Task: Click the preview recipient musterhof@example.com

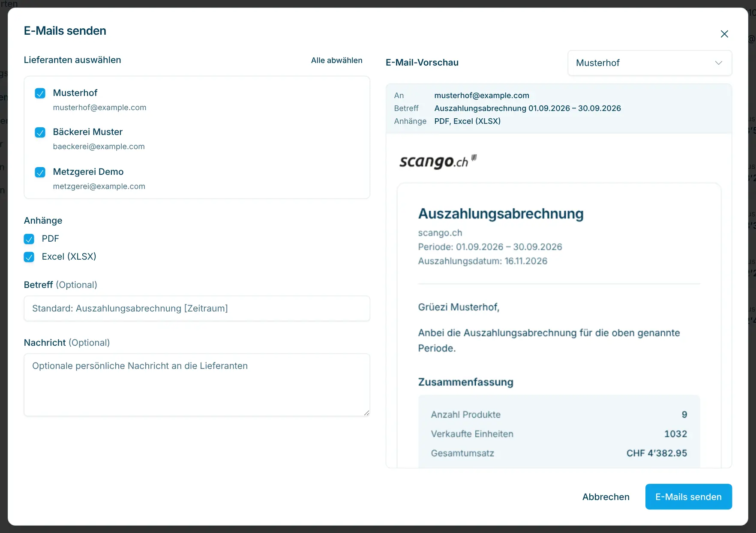Action: 482,96
